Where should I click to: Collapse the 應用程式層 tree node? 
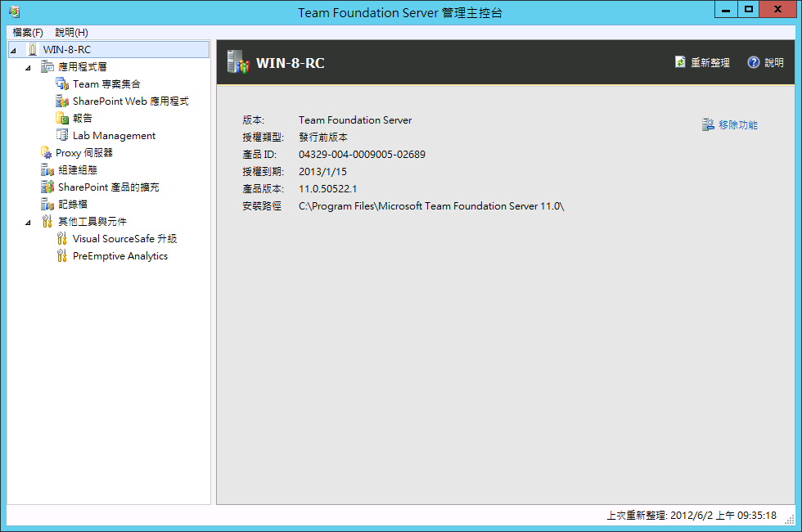click(x=29, y=67)
